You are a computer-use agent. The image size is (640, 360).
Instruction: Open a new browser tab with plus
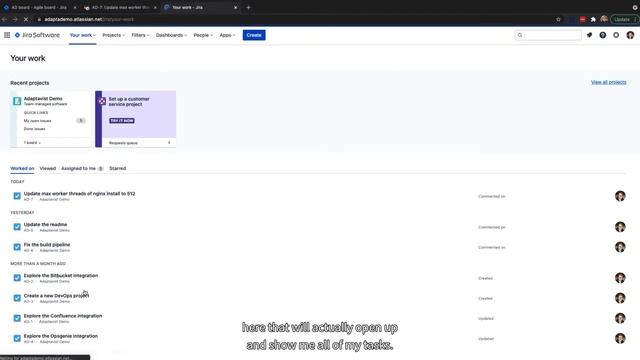point(248,7)
